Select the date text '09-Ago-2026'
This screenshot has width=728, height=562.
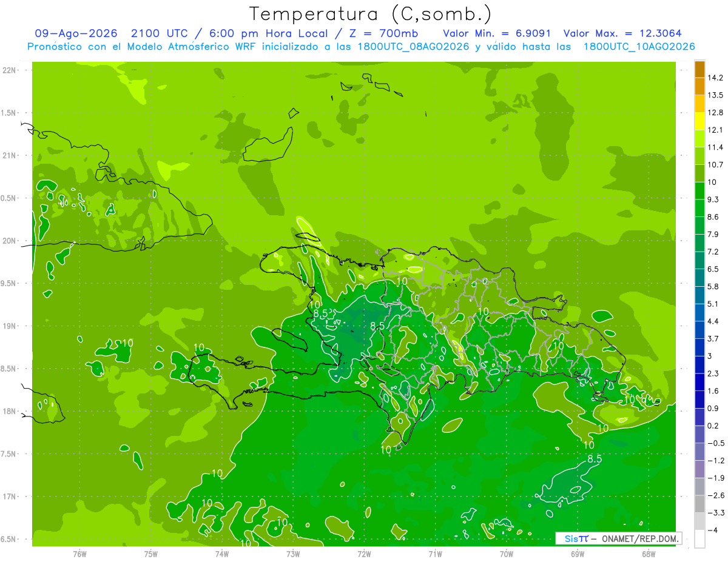pyautogui.click(x=76, y=33)
